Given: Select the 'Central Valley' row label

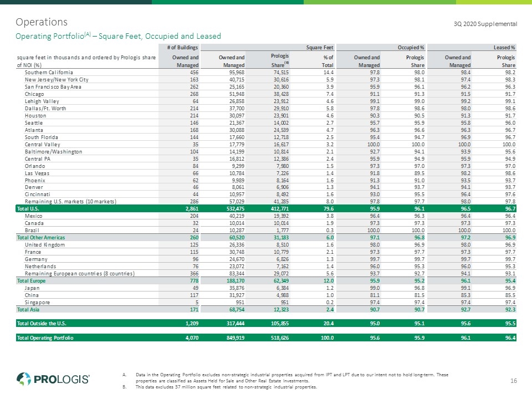Looking at the screenshot, I should (x=43, y=145).
